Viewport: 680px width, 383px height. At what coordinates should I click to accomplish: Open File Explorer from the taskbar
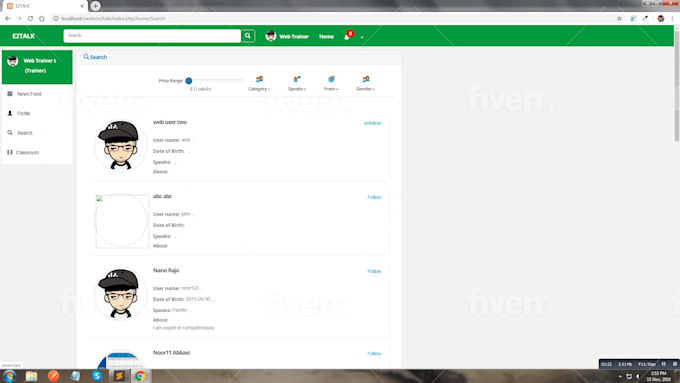coord(31,376)
